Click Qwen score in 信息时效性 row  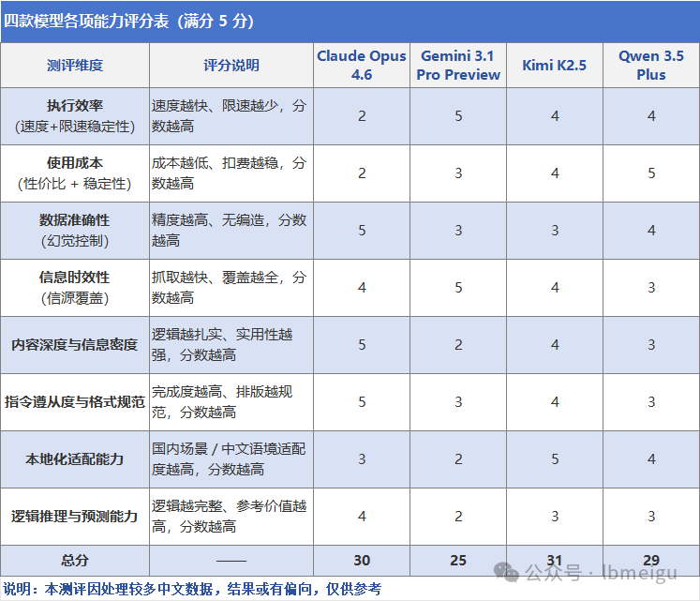coord(651,288)
